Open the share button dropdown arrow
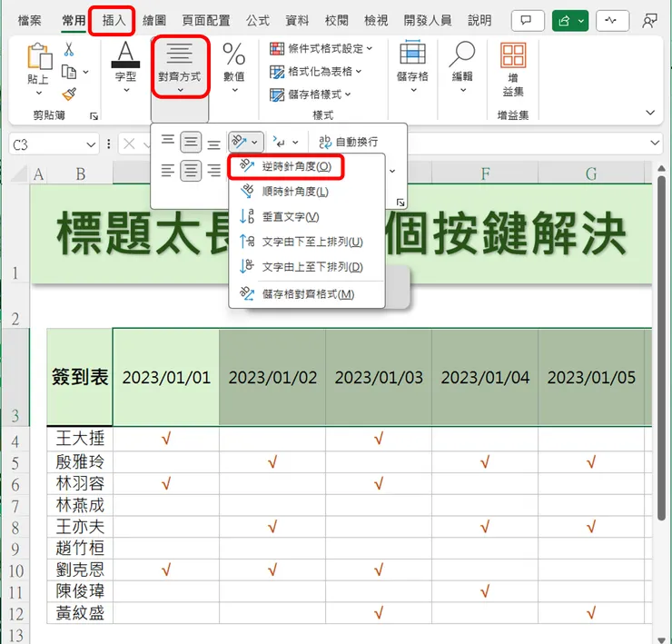 [581, 21]
